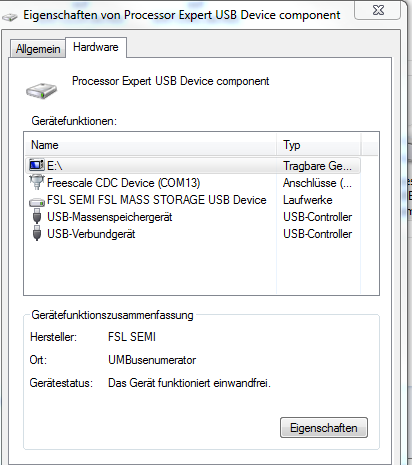Click the Laufwerke type cell
Screen dimensions: 412x465
click(308, 200)
